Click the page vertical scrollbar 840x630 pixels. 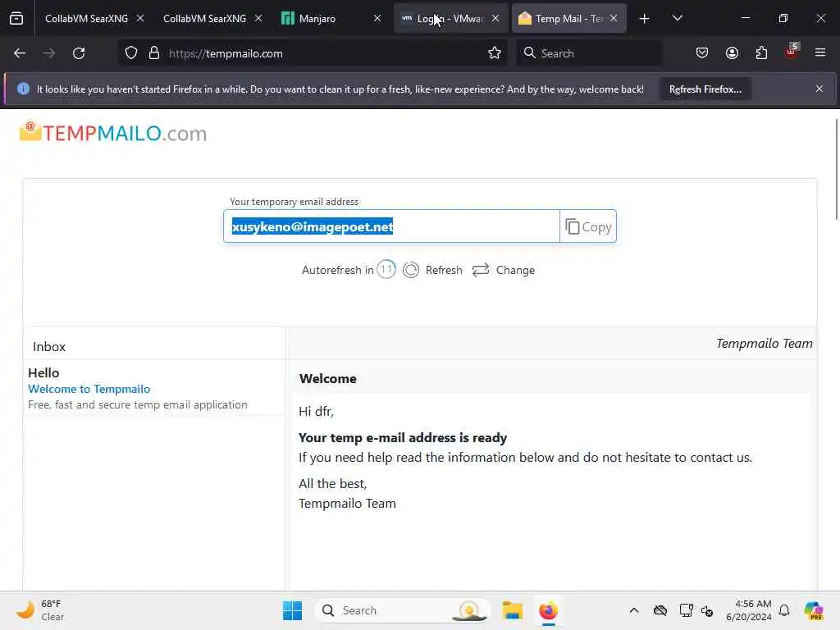(x=836, y=169)
